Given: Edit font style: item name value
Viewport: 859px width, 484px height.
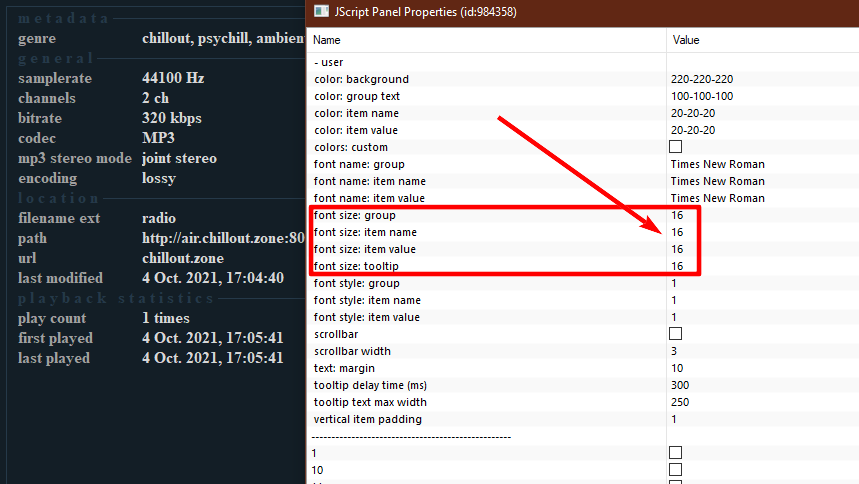Looking at the screenshot, I should [674, 300].
